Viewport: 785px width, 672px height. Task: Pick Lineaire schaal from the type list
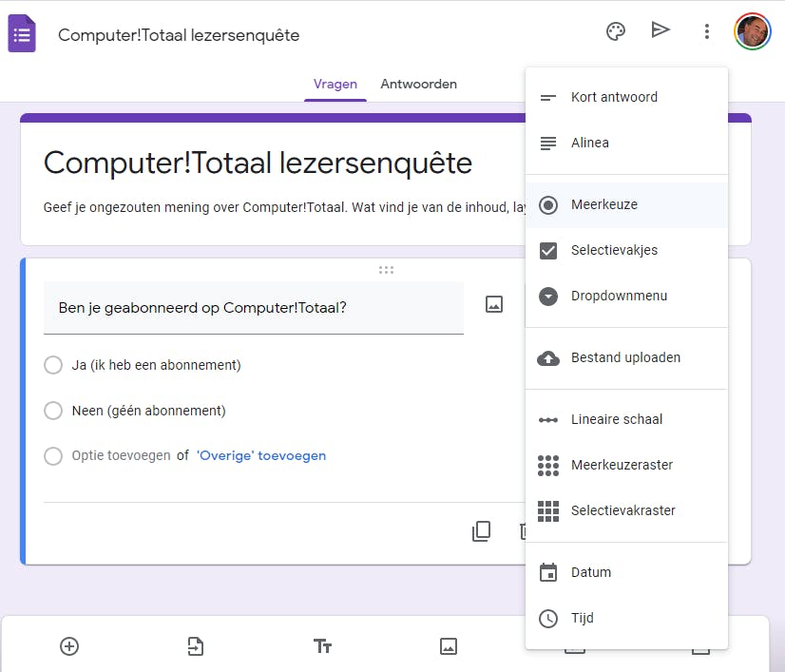(x=617, y=419)
